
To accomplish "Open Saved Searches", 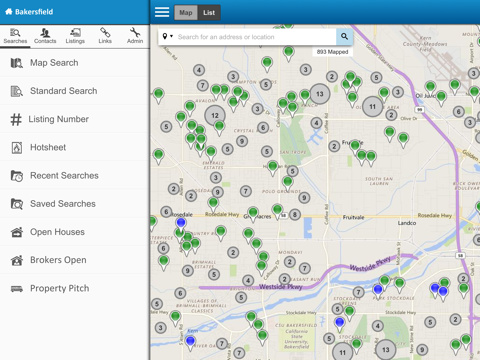I will click(x=75, y=204).
